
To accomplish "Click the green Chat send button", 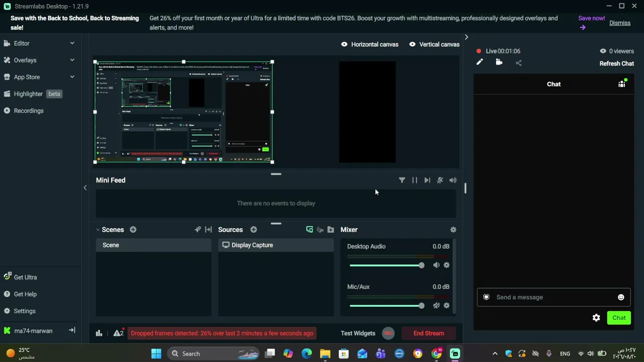I will pos(619,318).
